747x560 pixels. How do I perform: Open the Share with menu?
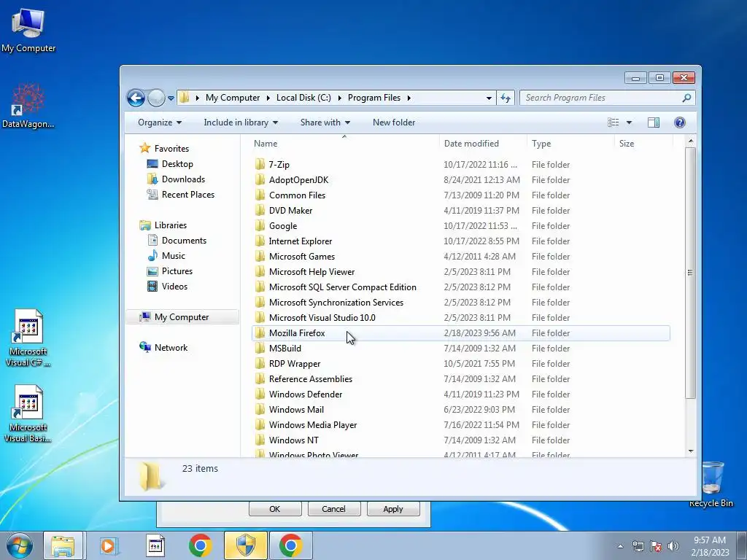pos(325,122)
